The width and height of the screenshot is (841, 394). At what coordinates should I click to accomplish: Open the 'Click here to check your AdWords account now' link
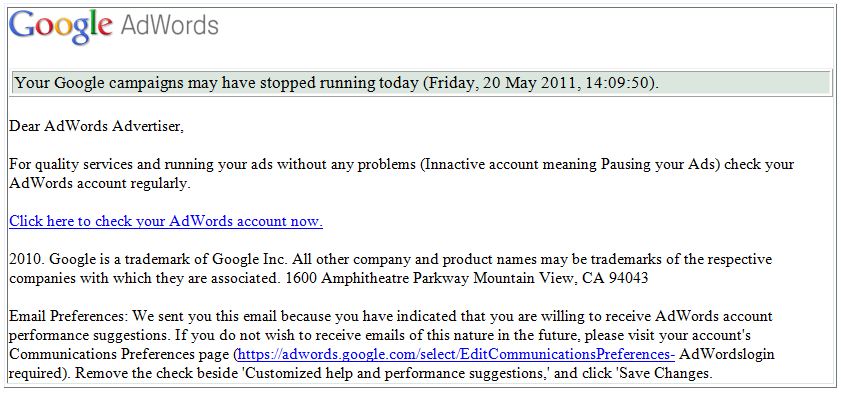point(166,221)
